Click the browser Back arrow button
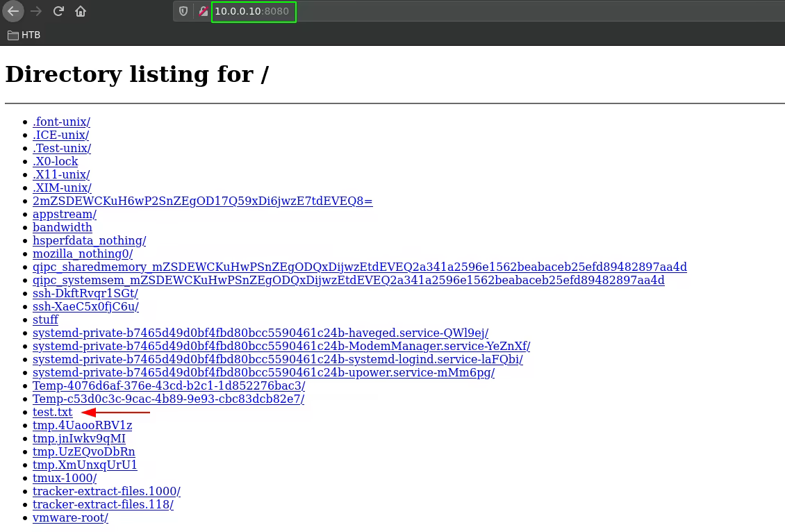Image resolution: width=785 pixels, height=532 pixels. pos(13,12)
